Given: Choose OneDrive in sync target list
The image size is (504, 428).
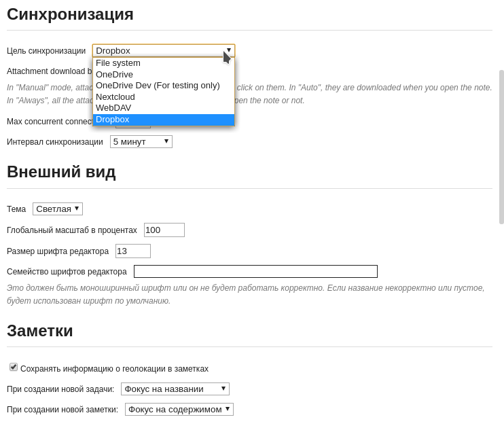Looking at the screenshot, I should pyautogui.click(x=164, y=74).
